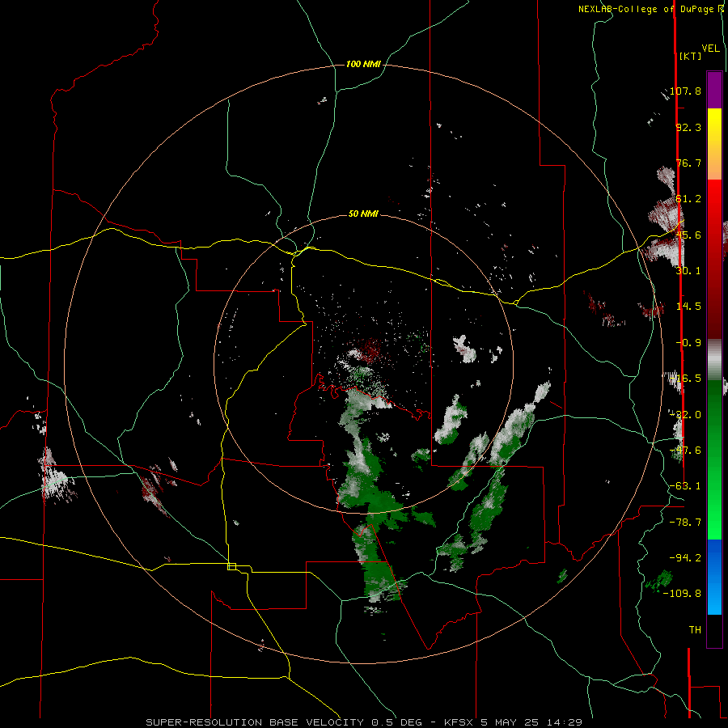Click the green segment of the color bar
The image size is (728, 728).
coord(714,459)
